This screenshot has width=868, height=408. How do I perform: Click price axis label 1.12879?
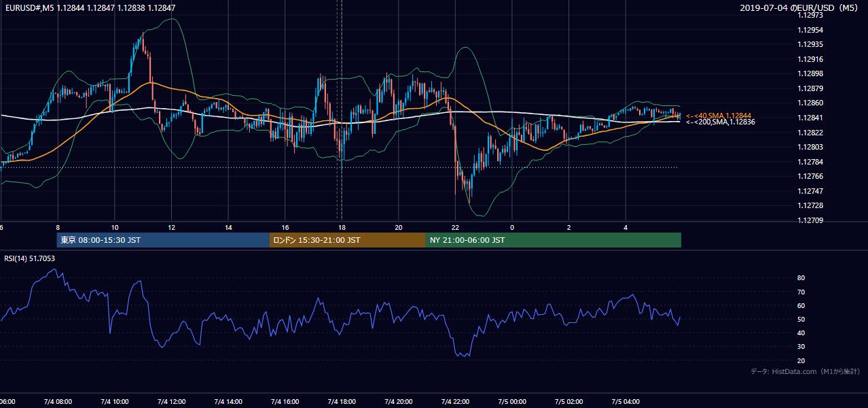tap(810, 89)
